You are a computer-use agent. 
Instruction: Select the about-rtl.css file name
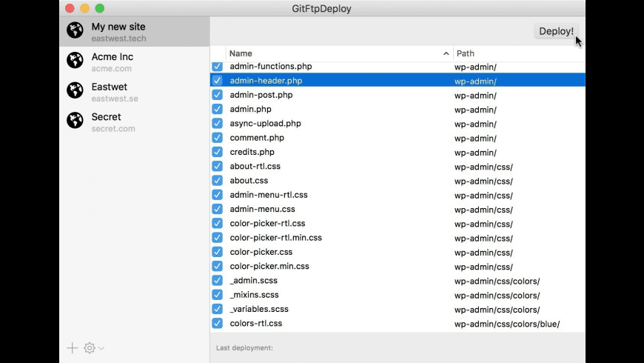click(x=255, y=166)
